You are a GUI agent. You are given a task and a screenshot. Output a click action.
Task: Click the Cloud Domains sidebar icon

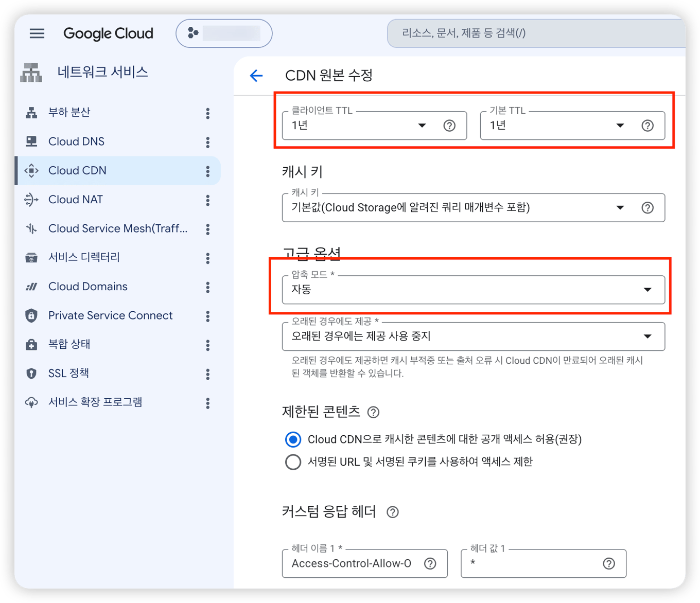click(x=31, y=287)
